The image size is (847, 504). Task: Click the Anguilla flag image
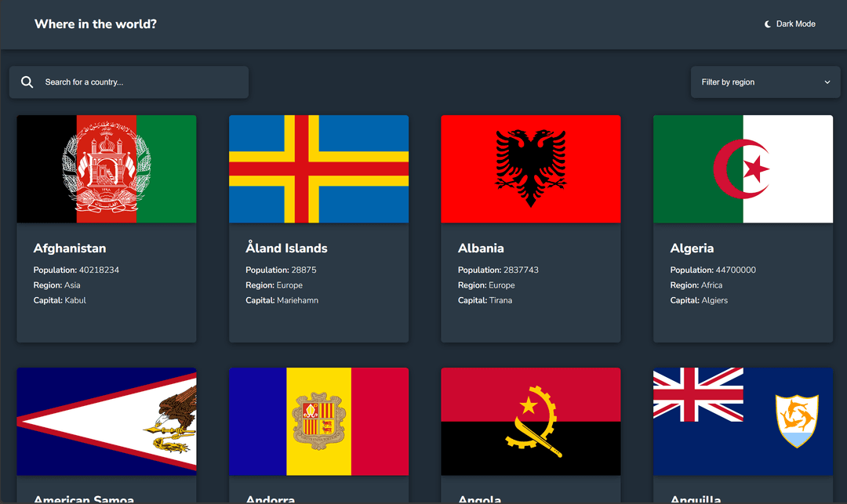tap(743, 422)
